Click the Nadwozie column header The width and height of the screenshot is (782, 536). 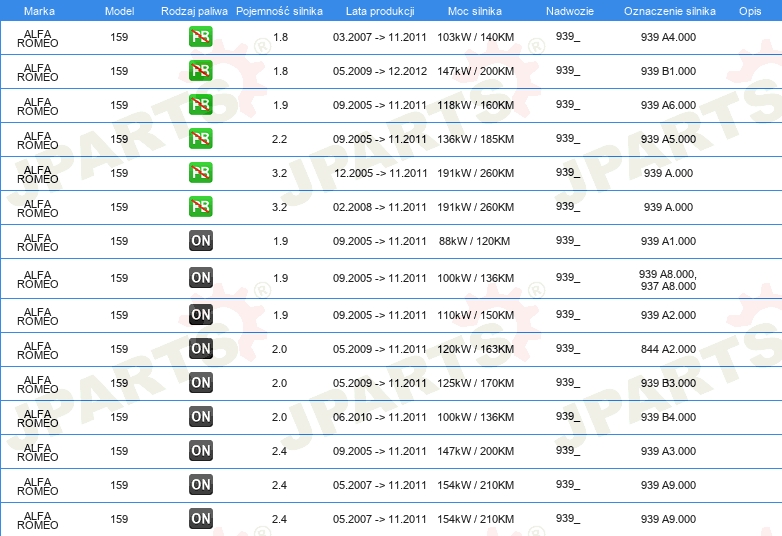[x=570, y=11]
